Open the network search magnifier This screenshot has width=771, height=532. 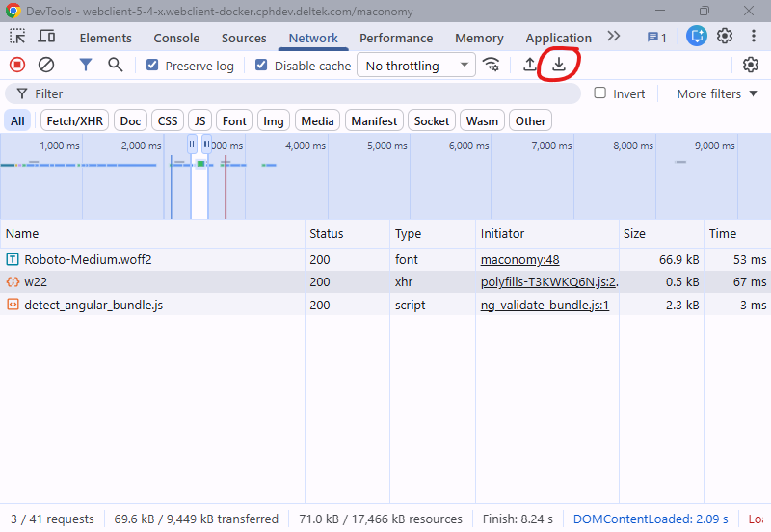tap(115, 65)
